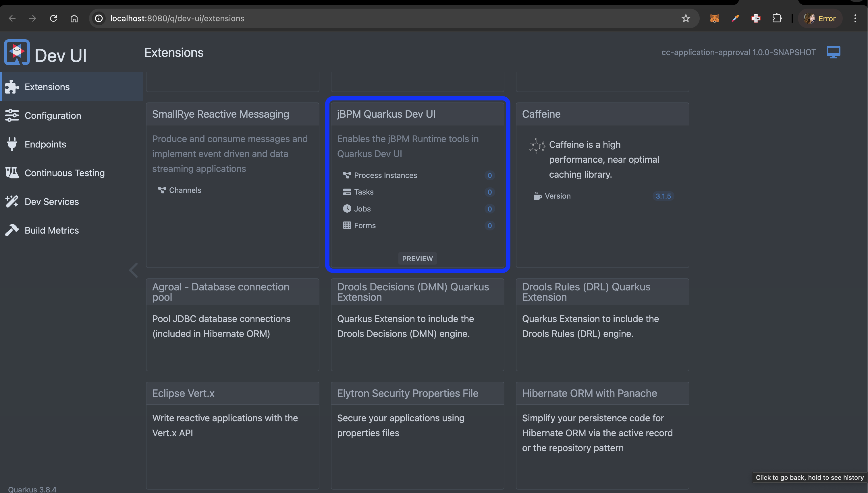Open the Jobs link in the jBPM card
Viewport: 868px width, 493px height.
pyautogui.click(x=362, y=209)
